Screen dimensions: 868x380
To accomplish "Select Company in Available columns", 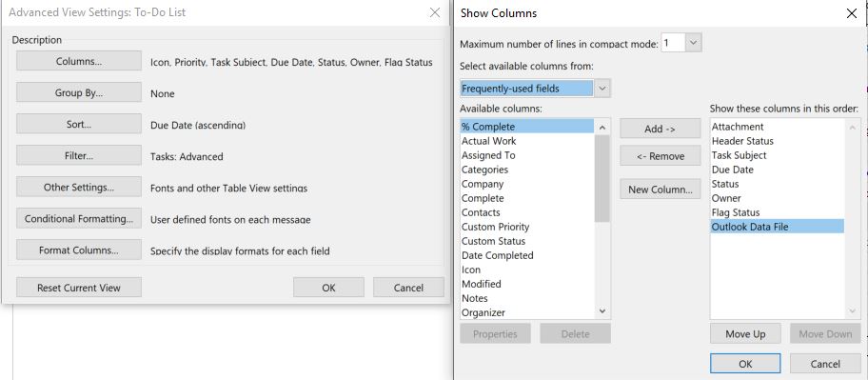I will click(x=527, y=184).
